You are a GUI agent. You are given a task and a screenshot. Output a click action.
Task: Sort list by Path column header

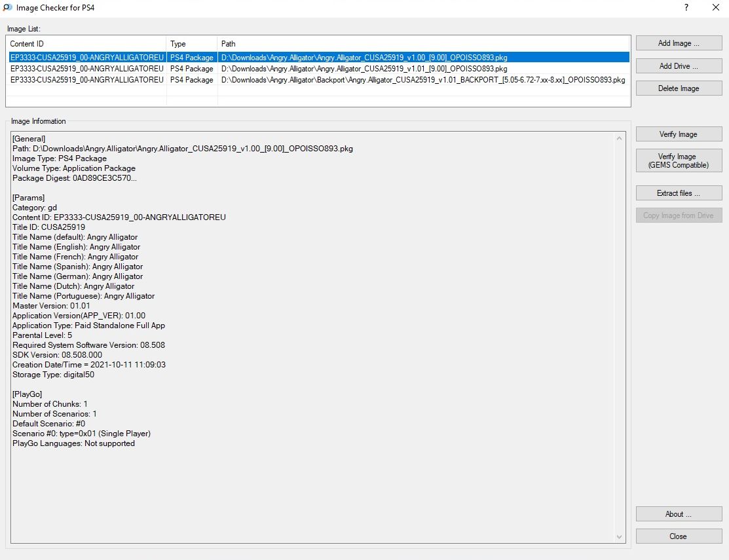tap(424, 44)
